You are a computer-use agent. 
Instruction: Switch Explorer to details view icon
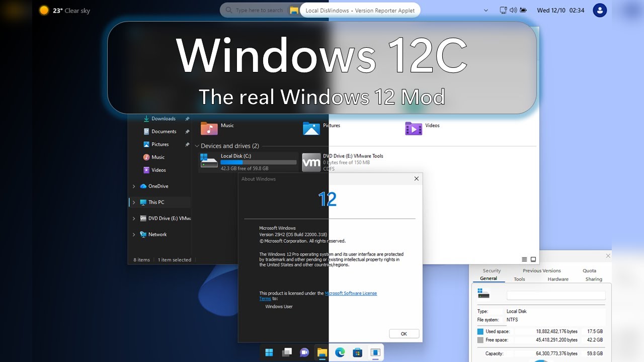click(524, 259)
